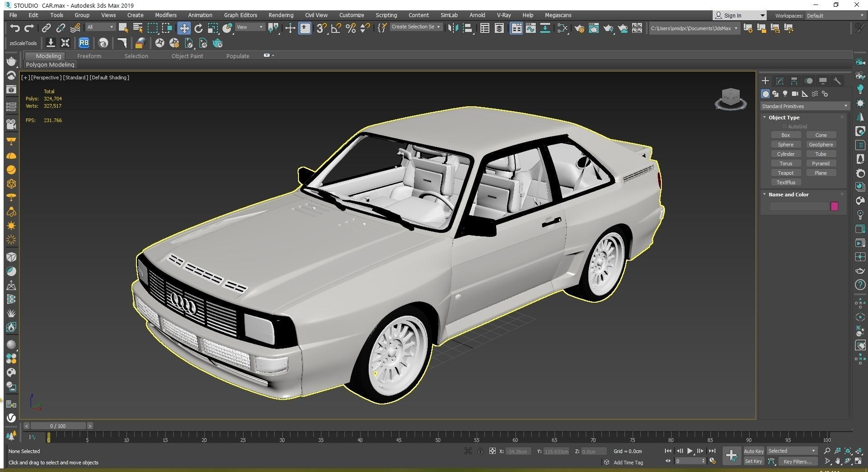Toggle Isolate Selection in status bar
Viewport: 868px width, 472px height.
468,451
